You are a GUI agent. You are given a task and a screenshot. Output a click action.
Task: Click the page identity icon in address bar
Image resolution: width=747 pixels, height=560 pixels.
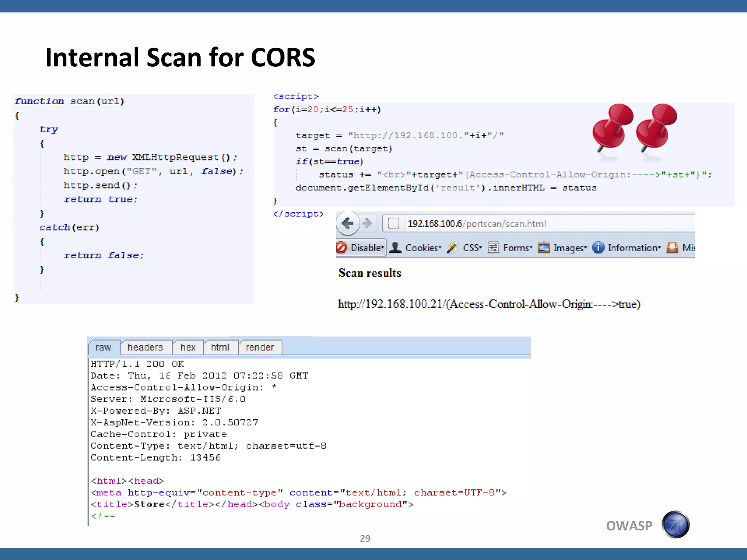pos(394,223)
